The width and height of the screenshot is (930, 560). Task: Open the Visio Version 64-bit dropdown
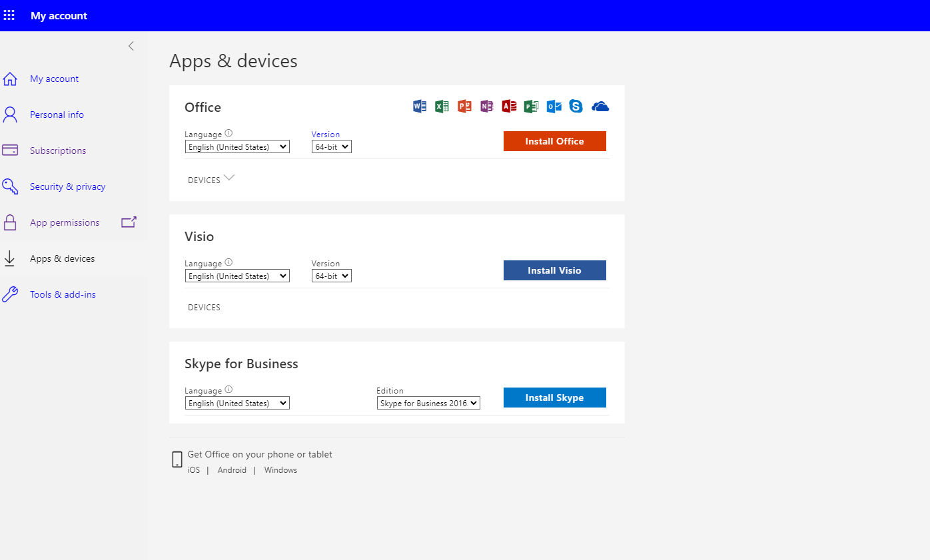click(x=331, y=276)
